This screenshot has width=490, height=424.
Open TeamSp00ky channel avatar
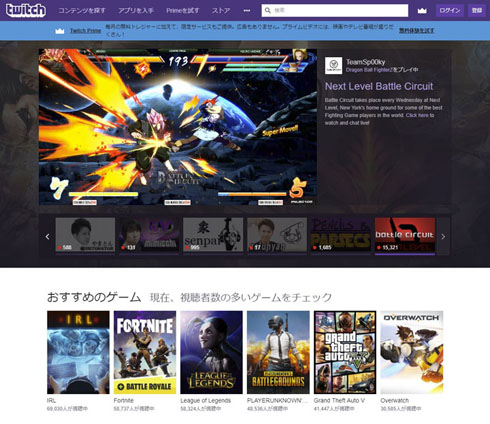click(x=333, y=65)
